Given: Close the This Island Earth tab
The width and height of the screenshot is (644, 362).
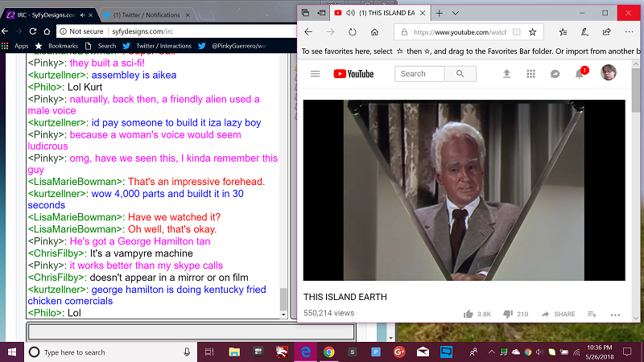Looking at the screenshot, I should (x=422, y=13).
